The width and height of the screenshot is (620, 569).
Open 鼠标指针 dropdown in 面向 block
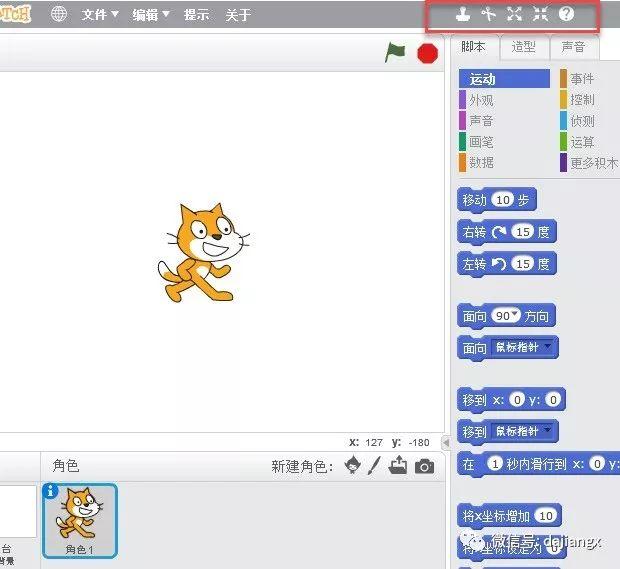click(522, 347)
